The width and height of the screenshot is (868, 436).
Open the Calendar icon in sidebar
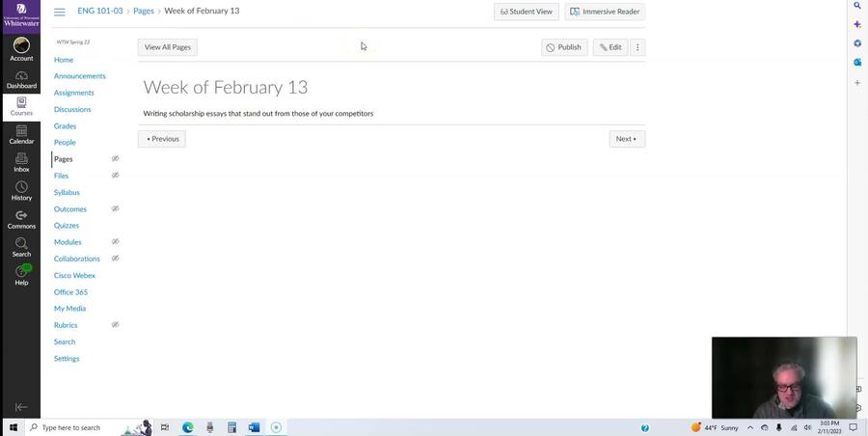point(21,135)
